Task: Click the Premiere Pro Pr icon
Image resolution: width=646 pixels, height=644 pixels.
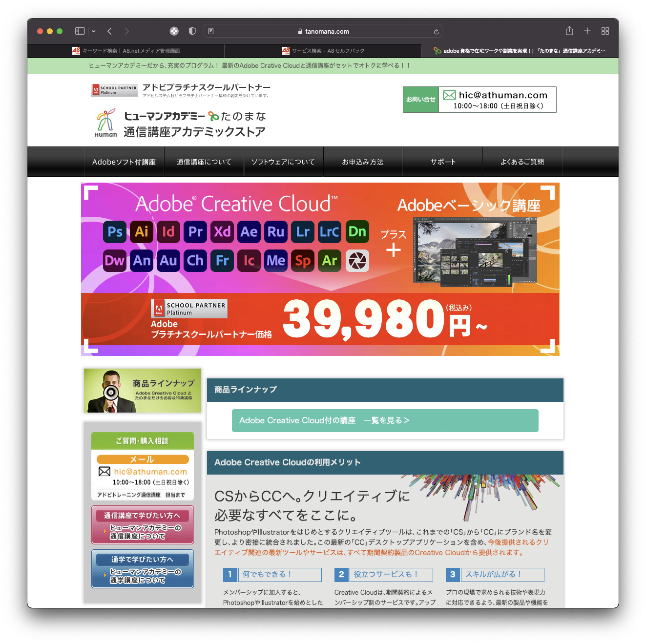Action: coord(195,231)
